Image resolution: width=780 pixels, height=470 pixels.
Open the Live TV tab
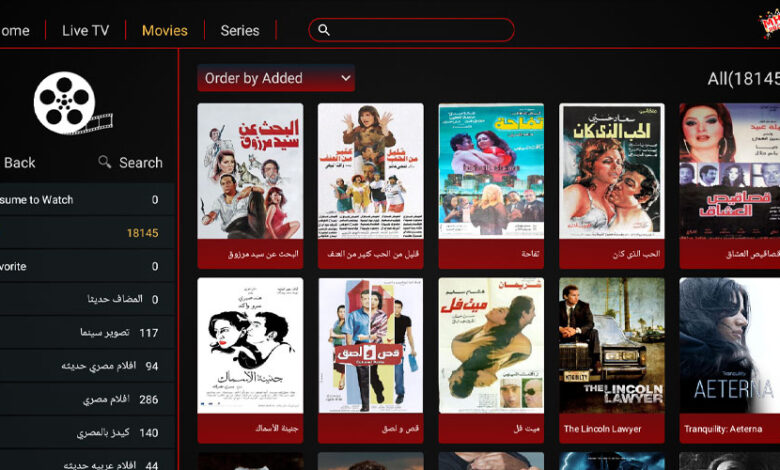(x=86, y=30)
